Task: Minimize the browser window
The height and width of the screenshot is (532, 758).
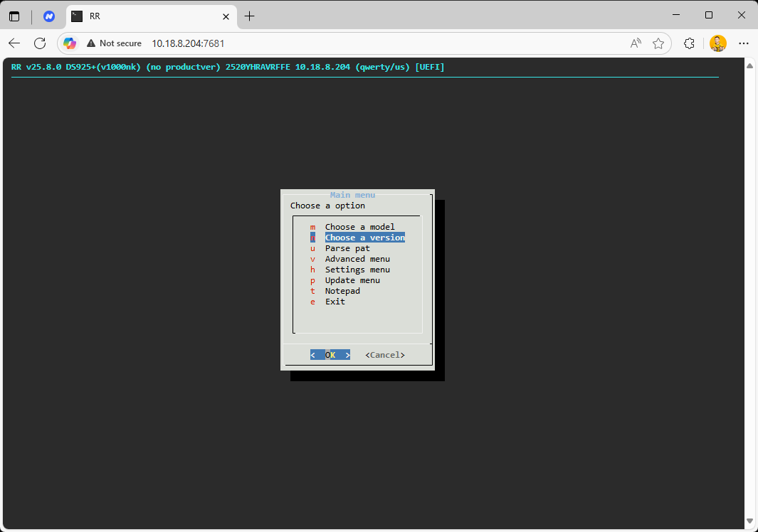Action: [676, 15]
